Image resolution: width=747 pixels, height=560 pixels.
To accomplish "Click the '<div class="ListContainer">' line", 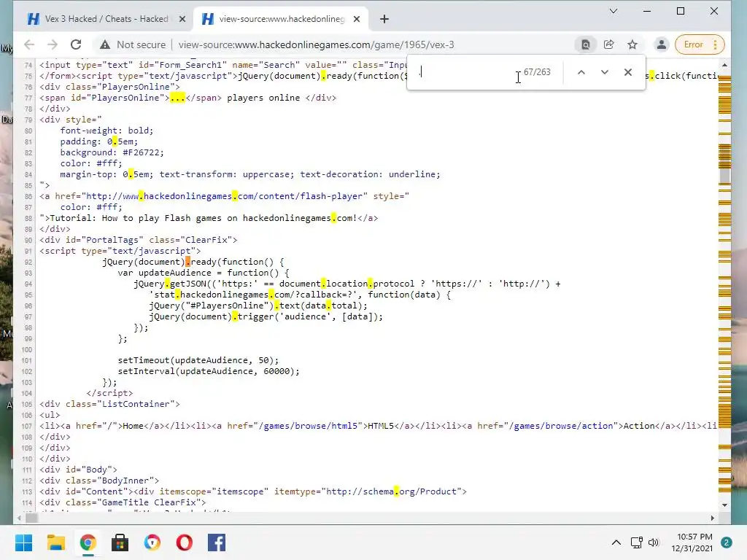I will (109, 404).
